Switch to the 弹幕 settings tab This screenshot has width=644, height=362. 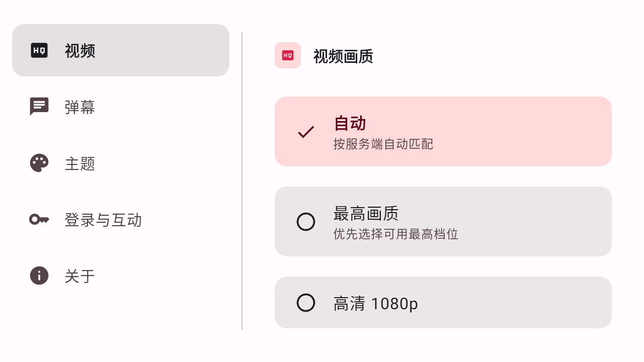121,107
